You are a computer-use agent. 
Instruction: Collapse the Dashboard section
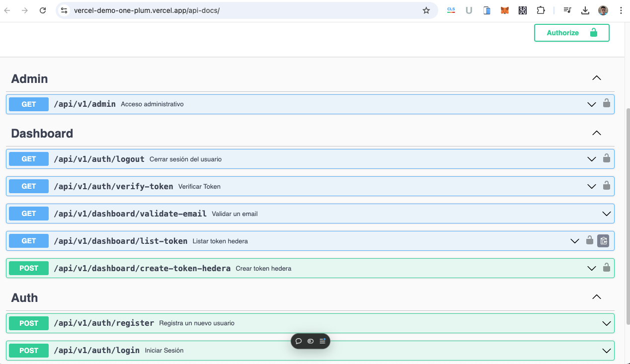coord(597,133)
